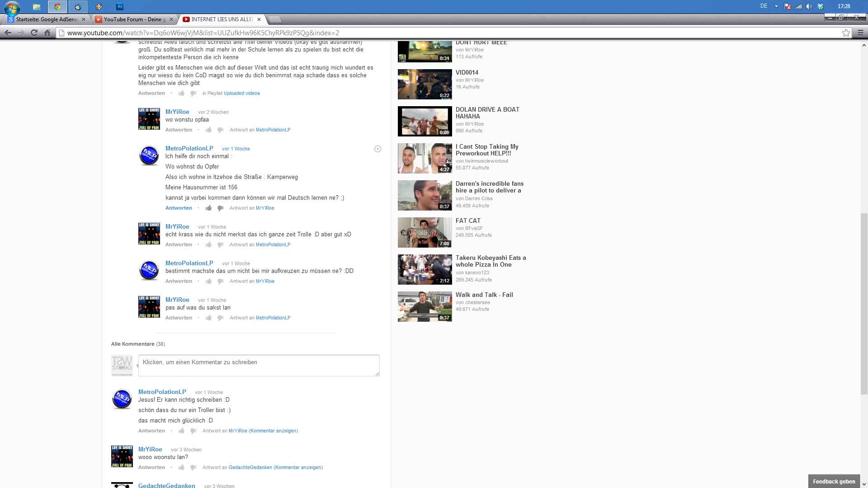
Task: Show the parent comment via "Kommentar anzeigen" for GedachteGedanken
Action: [x=298, y=467]
